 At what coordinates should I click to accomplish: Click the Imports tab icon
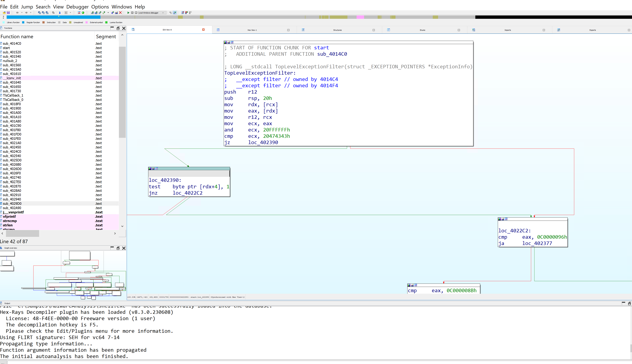tap(474, 30)
